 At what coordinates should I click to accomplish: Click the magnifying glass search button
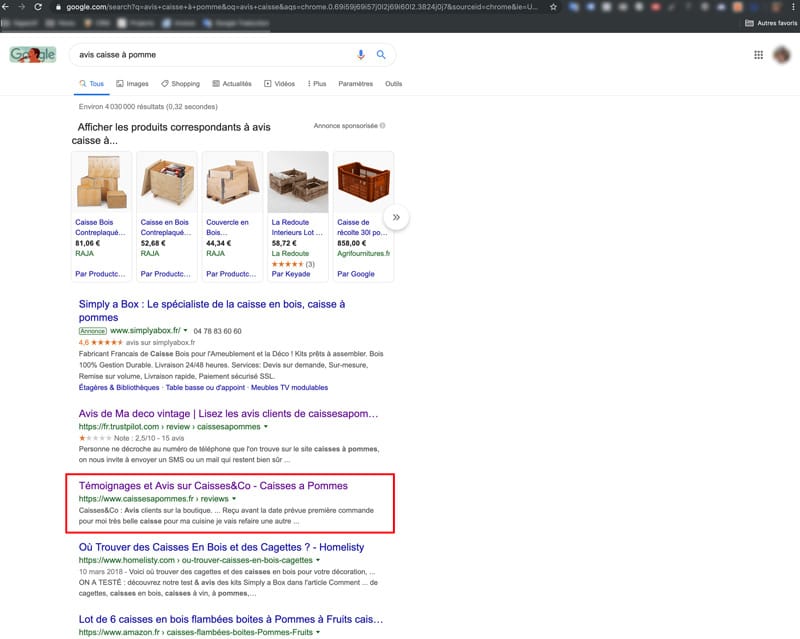[381, 55]
